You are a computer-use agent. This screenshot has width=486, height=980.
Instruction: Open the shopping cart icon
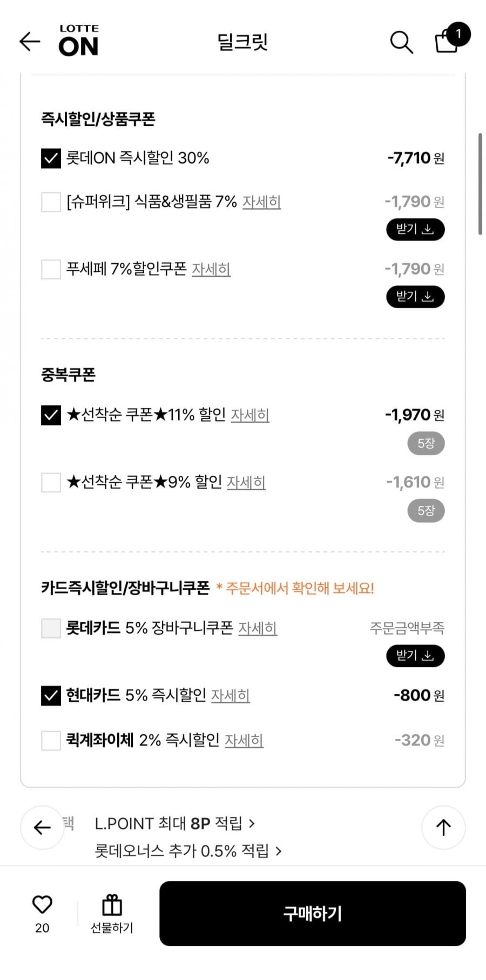point(448,41)
